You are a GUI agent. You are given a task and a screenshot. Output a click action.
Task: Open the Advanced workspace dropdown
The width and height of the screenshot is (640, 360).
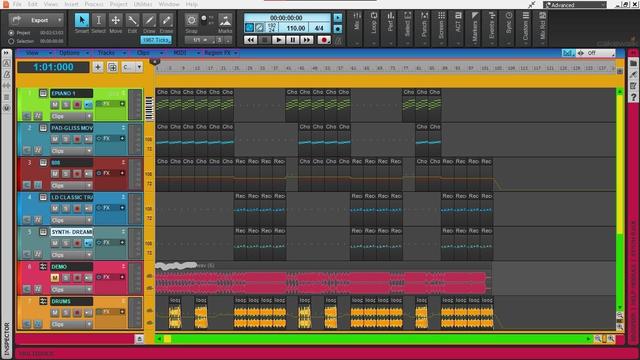575,5
